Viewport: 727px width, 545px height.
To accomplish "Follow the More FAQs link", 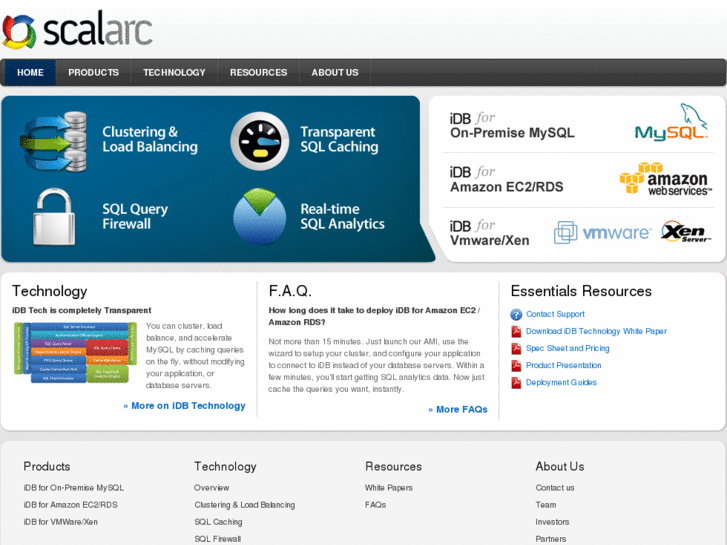I will click(x=458, y=410).
